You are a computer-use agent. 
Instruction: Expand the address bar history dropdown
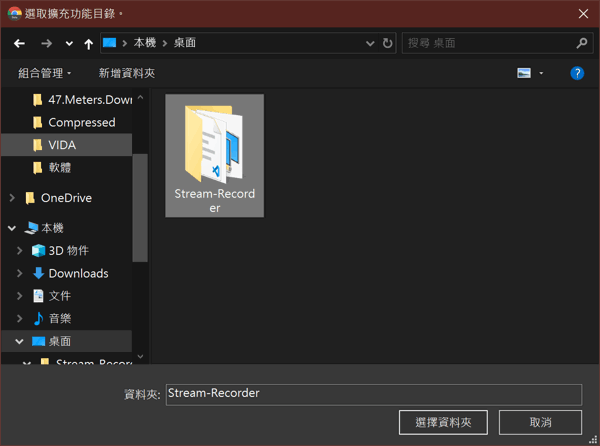pos(370,43)
